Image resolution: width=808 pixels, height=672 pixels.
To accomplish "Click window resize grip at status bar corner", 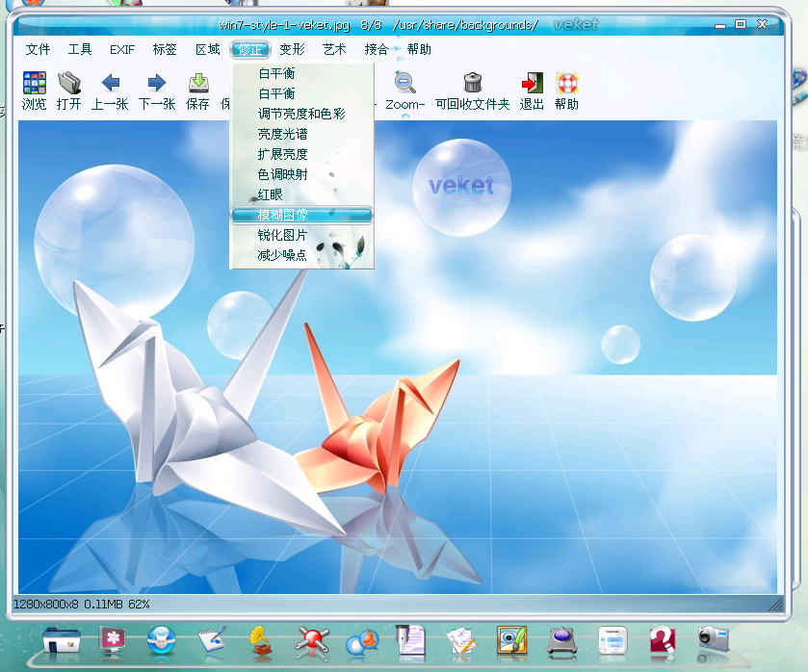I will [x=775, y=604].
